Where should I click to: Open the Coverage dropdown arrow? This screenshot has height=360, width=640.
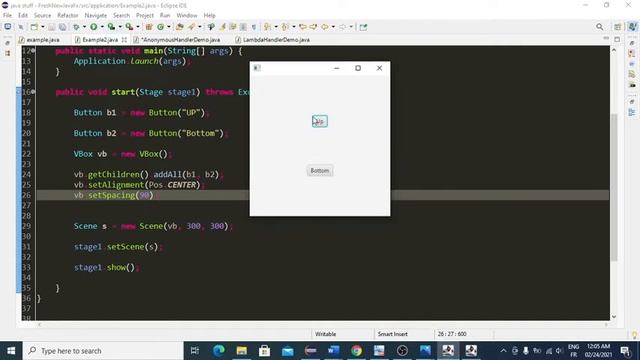coord(120,27)
